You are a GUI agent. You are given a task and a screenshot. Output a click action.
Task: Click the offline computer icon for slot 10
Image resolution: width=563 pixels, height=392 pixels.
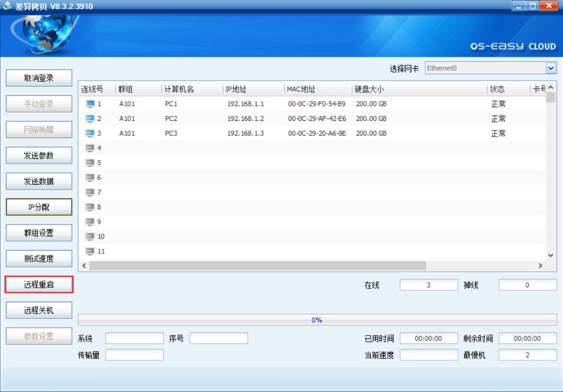point(89,236)
